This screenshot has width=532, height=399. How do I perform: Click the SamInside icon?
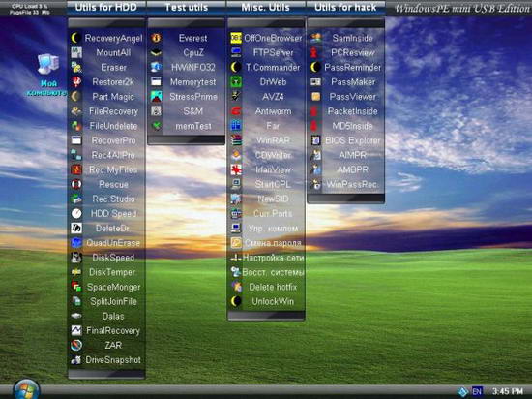pos(315,38)
